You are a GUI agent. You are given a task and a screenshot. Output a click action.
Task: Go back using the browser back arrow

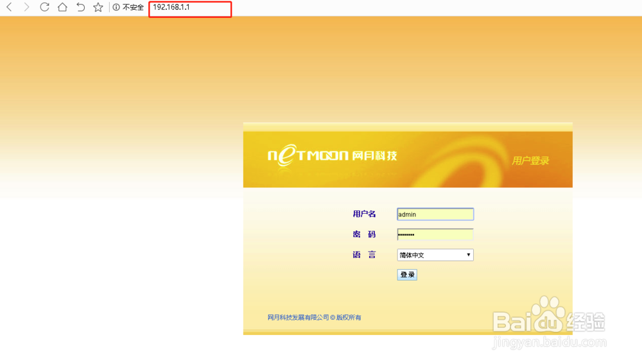tap(10, 7)
